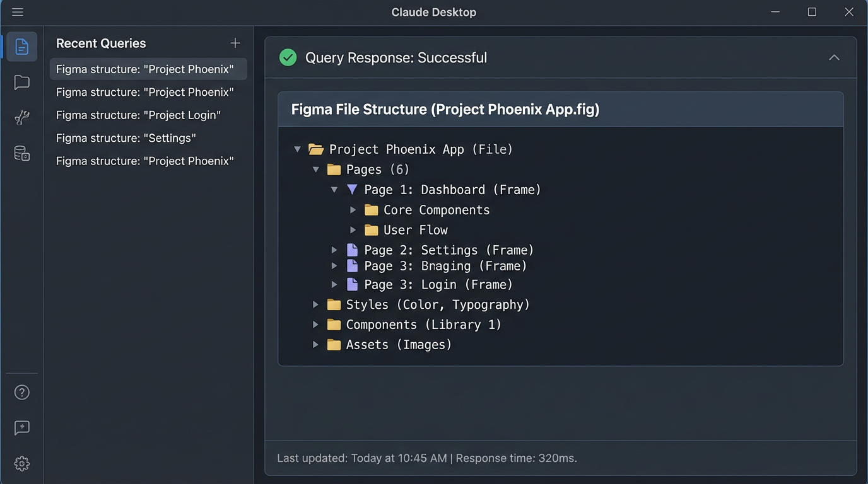The image size is (868, 484).
Task: Collapse Page 1: Dashboard frame
Action: point(334,189)
